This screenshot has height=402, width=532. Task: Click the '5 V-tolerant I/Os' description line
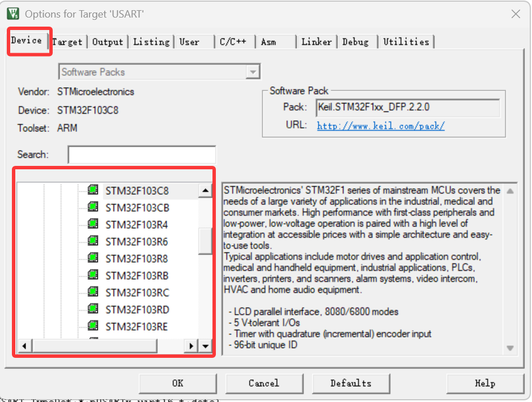[265, 323]
